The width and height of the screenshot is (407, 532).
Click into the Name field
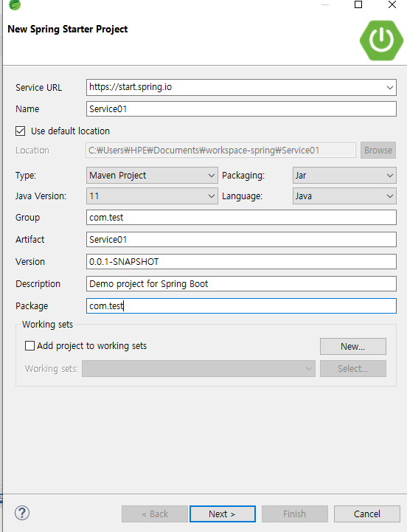click(241, 109)
